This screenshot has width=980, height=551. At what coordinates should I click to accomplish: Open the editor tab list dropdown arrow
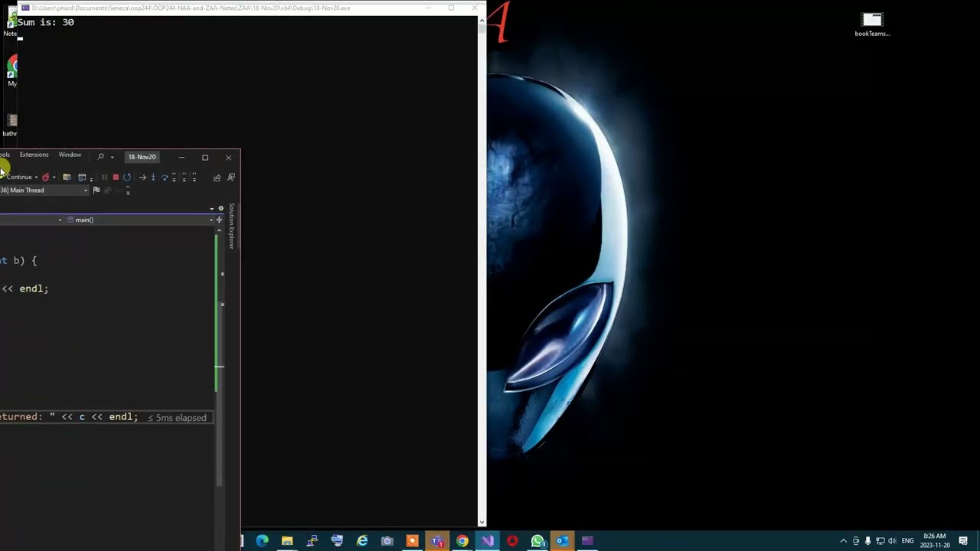[212, 208]
